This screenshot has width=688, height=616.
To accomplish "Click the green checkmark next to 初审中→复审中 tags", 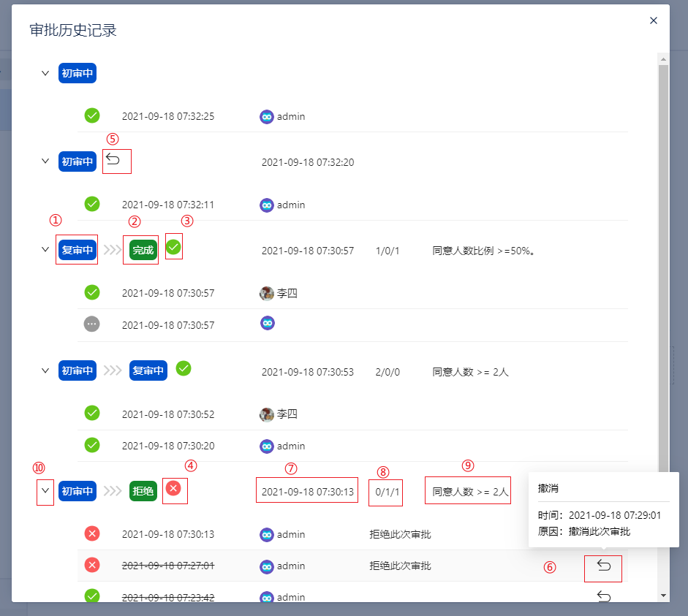I will tap(184, 368).
